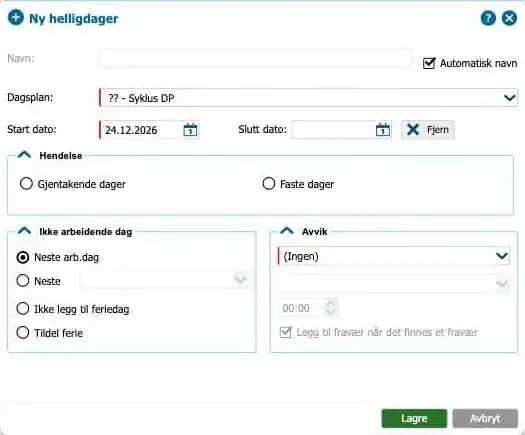Select the Neste radio button
This screenshot has height=435, width=525.
point(23,281)
